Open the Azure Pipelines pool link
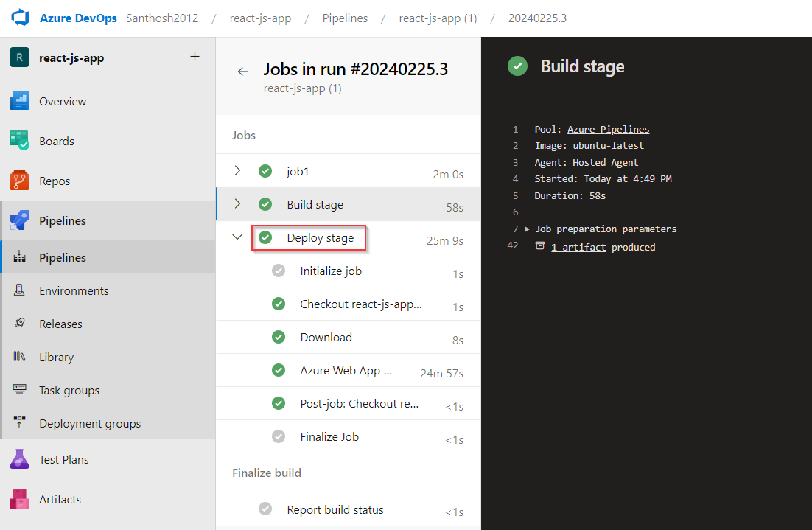Viewport: 812px width, 530px height. (x=608, y=129)
